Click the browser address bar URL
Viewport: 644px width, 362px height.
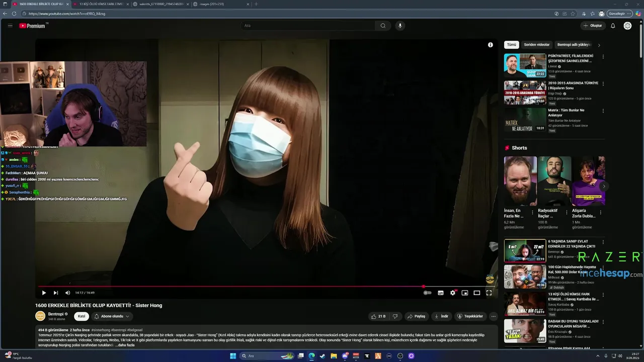click(67, 14)
